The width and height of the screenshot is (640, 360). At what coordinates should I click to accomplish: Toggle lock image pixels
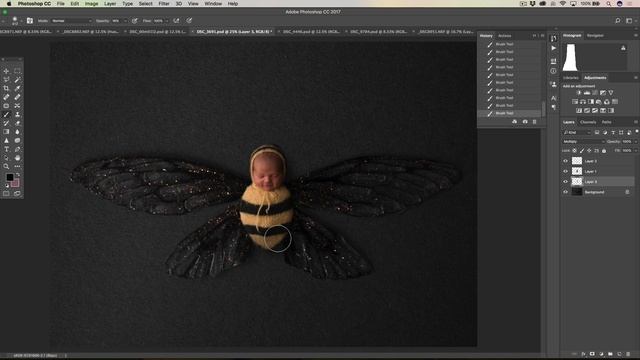tap(582, 151)
